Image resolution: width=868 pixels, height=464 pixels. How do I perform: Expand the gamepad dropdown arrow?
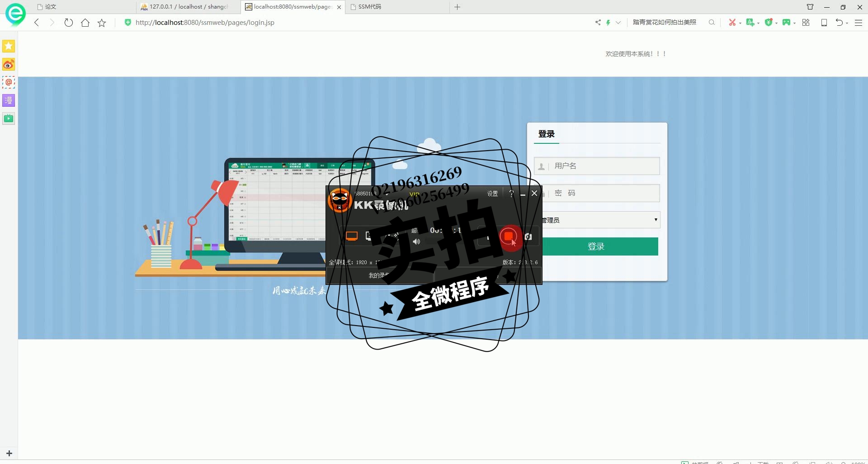click(x=794, y=23)
